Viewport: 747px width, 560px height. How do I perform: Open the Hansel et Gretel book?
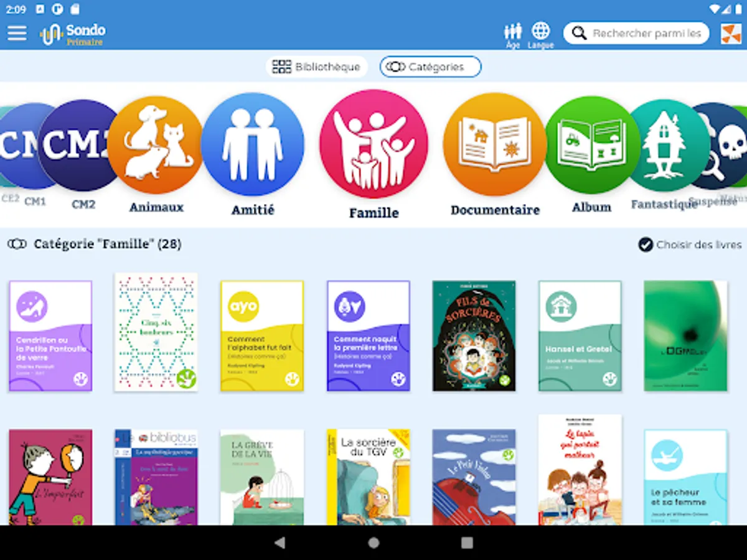coord(580,336)
